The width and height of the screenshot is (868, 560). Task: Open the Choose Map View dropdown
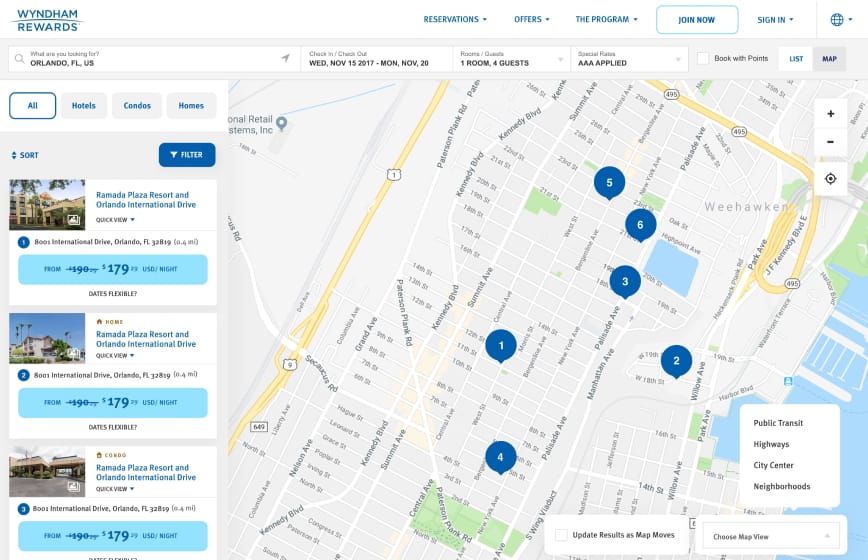770,537
